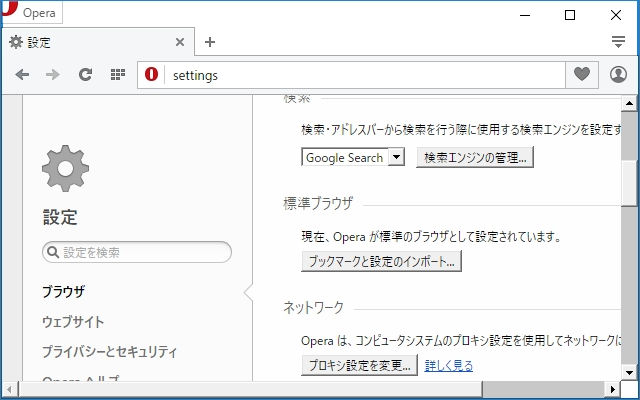Click the large gear settings icon

[x=65, y=168]
